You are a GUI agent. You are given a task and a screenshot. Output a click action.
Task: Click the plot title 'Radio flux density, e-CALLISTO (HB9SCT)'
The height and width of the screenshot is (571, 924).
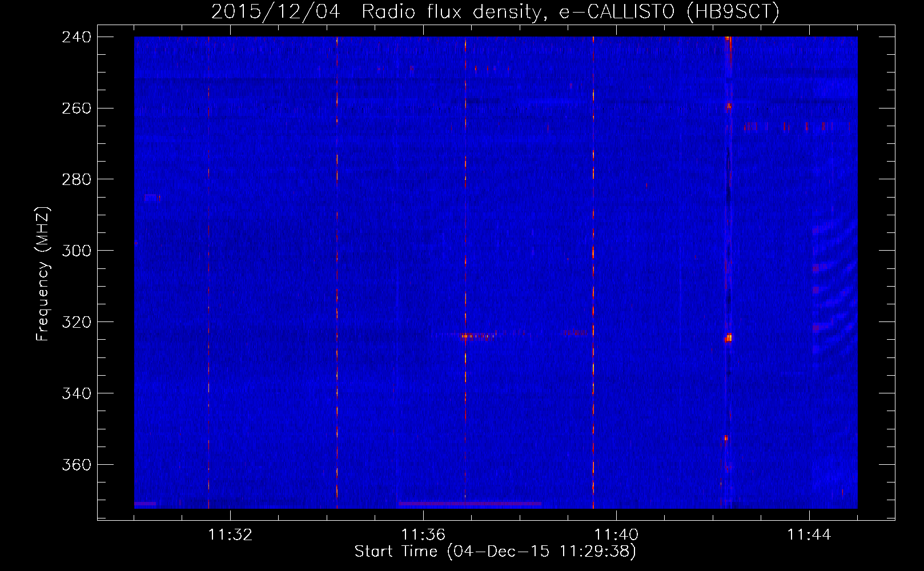click(x=571, y=11)
